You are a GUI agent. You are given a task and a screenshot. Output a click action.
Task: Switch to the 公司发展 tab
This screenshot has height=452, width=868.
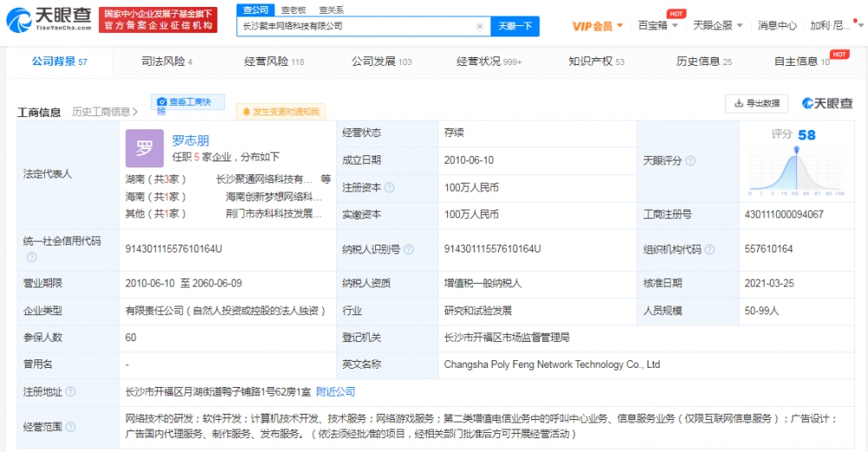tap(381, 62)
